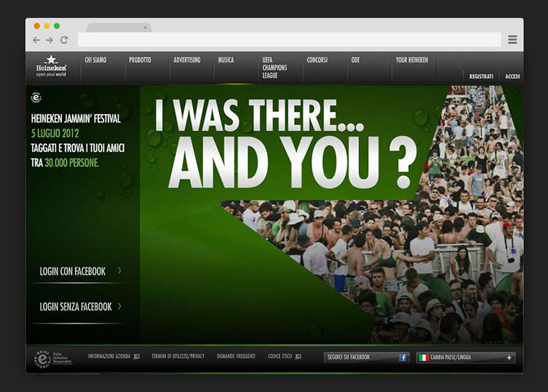Viewport: 548px width, 392px height.
Task: Close the browser tab
Action: click(145, 27)
